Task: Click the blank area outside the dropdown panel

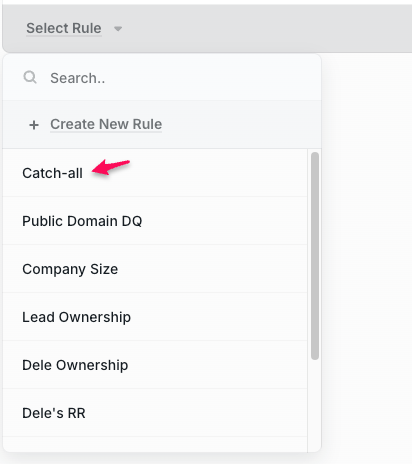Action: point(367,257)
